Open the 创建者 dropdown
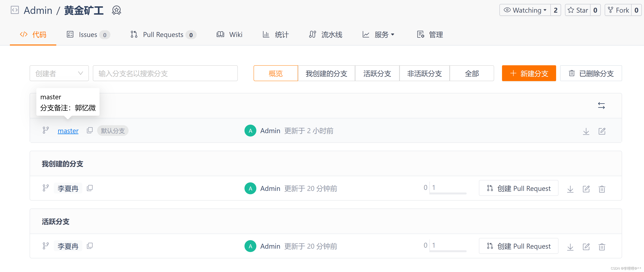This screenshot has height=272, width=644. (59, 73)
